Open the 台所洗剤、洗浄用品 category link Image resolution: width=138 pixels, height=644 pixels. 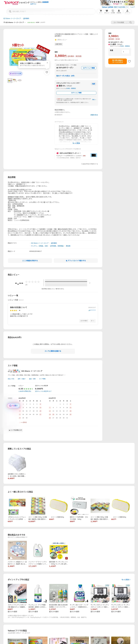click(57, 246)
